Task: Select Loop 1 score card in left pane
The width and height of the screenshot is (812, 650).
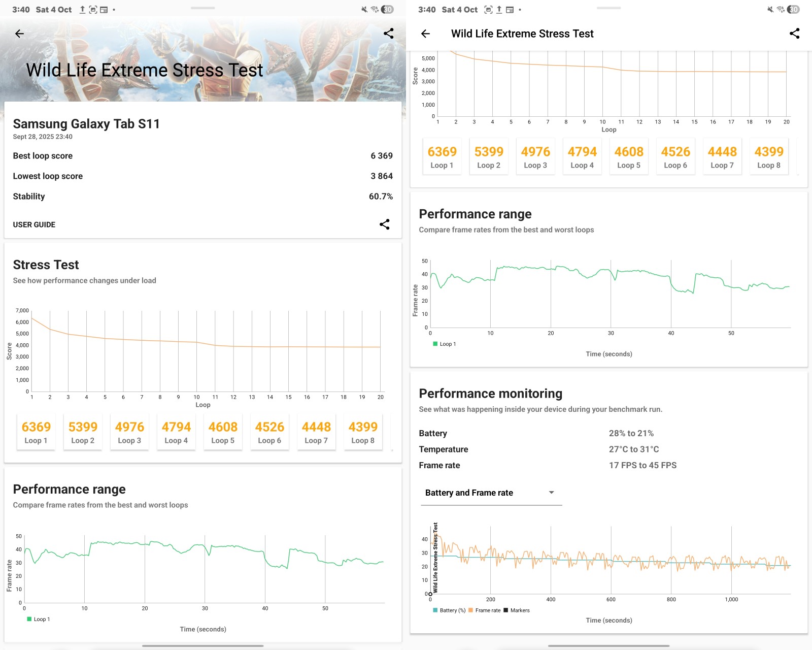Action: pyautogui.click(x=36, y=432)
